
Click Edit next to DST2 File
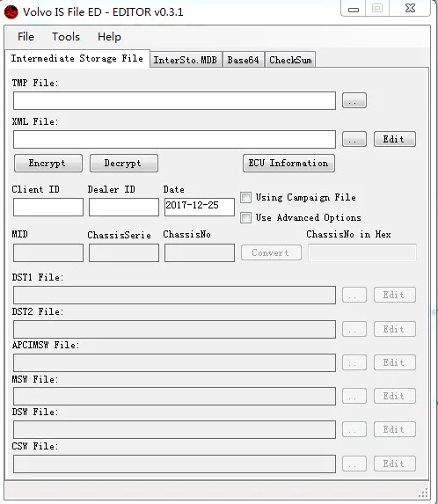pos(395,329)
